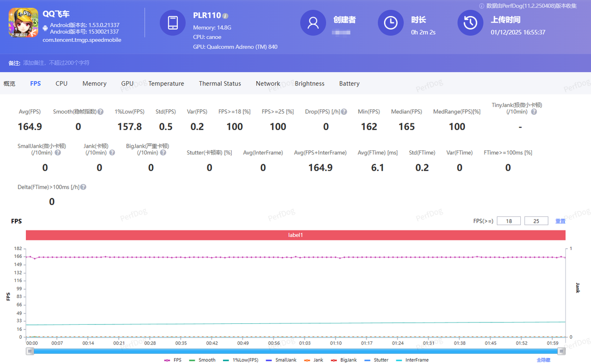Screen dimensions: 591x364
Task: Click the 重置 reset link
Action: (x=560, y=221)
